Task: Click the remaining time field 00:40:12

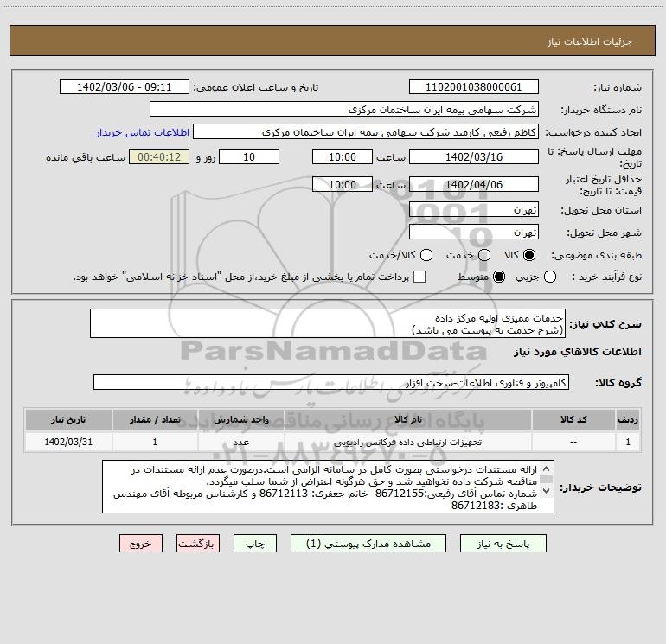Action: [159, 156]
